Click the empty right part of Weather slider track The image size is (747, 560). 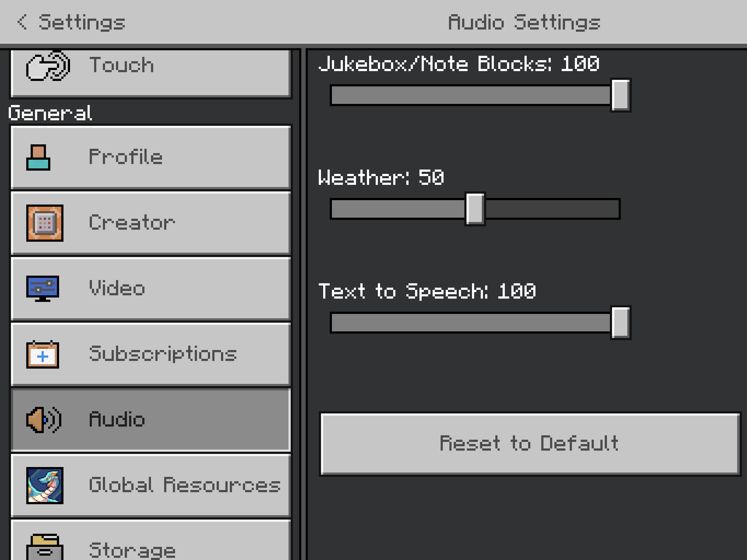[553, 209]
